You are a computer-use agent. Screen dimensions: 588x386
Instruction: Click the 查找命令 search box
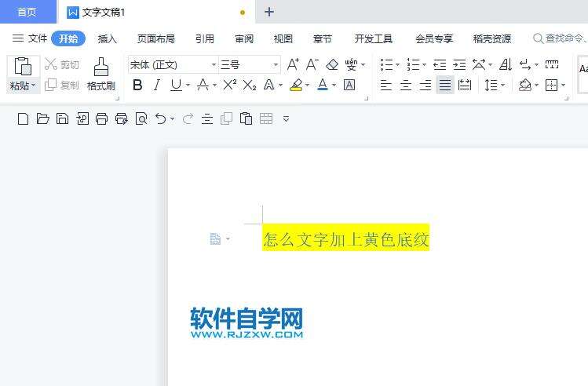point(560,38)
